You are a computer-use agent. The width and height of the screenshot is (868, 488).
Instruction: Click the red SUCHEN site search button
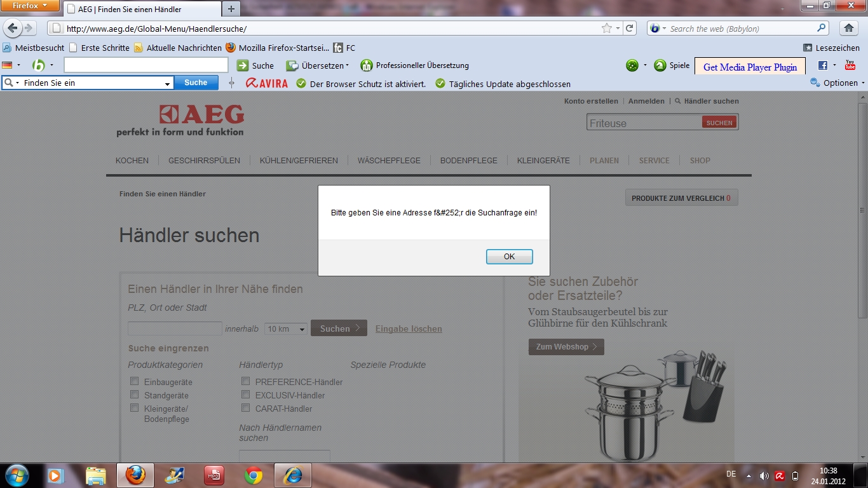[x=719, y=123]
